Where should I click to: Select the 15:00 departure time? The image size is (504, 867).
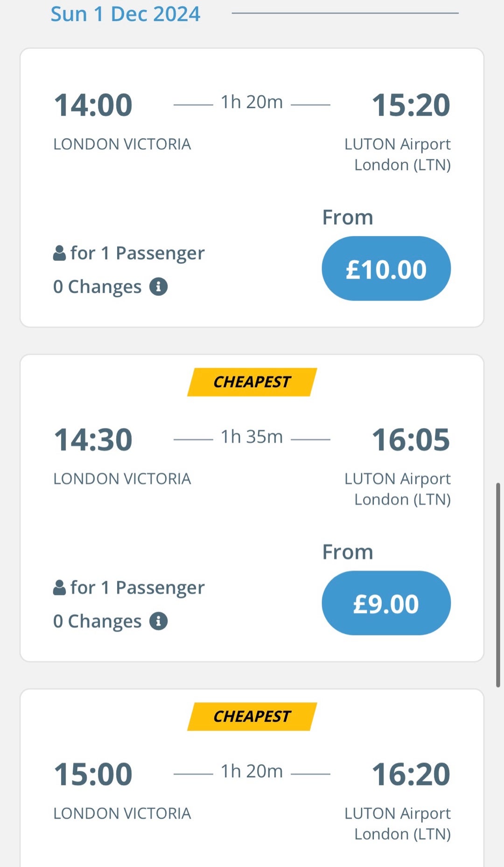[93, 774]
